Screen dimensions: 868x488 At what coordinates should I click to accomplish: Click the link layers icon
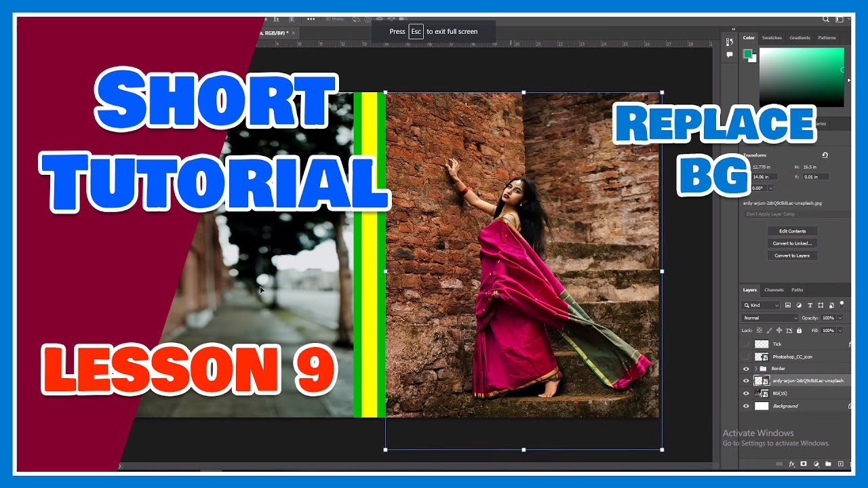[x=779, y=464]
